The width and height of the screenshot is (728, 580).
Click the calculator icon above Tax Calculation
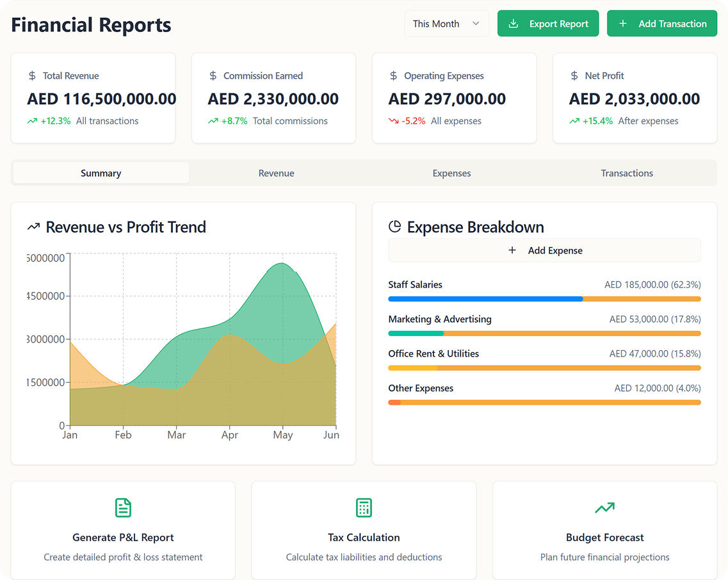point(364,508)
